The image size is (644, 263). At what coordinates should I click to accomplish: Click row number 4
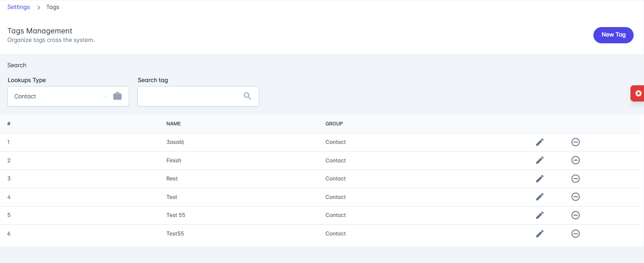[x=9, y=197]
